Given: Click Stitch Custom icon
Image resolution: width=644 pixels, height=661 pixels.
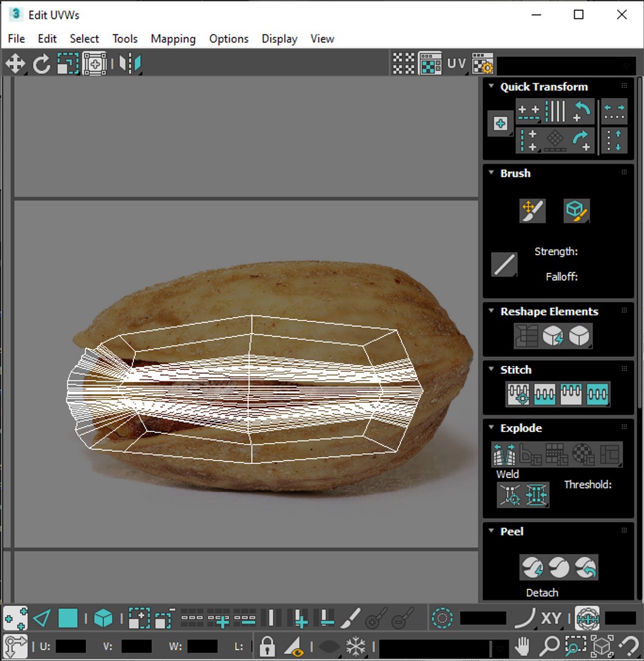Looking at the screenshot, I should (597, 394).
